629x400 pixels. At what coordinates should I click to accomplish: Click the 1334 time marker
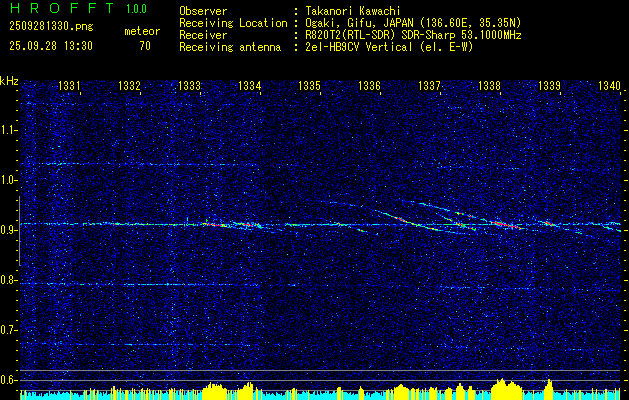[250, 85]
